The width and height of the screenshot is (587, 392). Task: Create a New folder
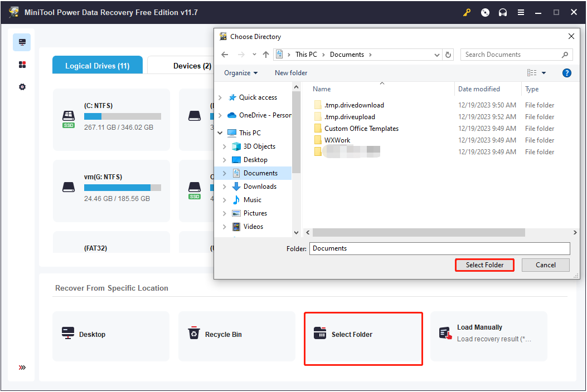pos(291,73)
